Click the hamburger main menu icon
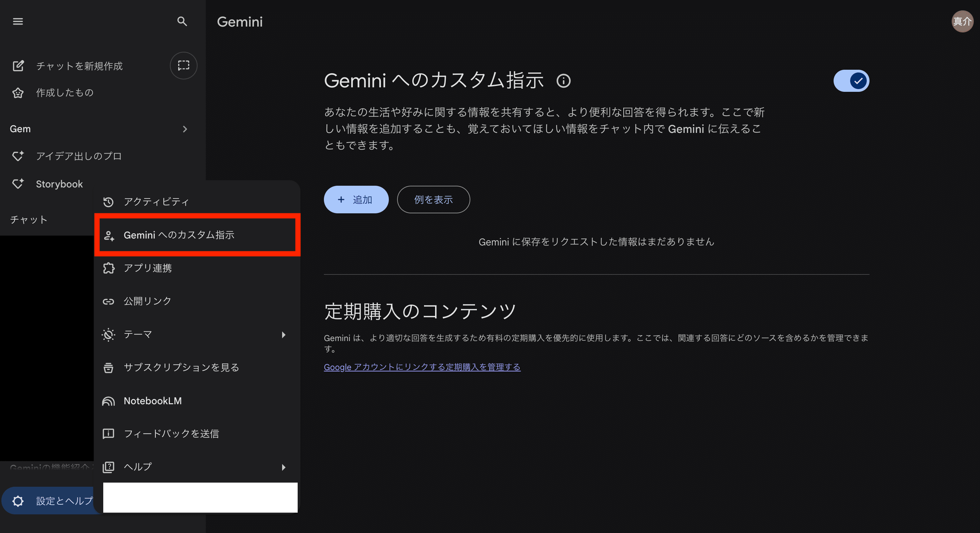Screen dimensions: 980x533 coord(18,21)
